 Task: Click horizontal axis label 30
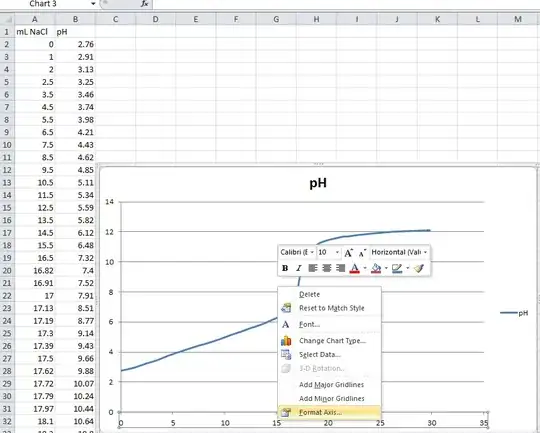pyautogui.click(x=432, y=423)
